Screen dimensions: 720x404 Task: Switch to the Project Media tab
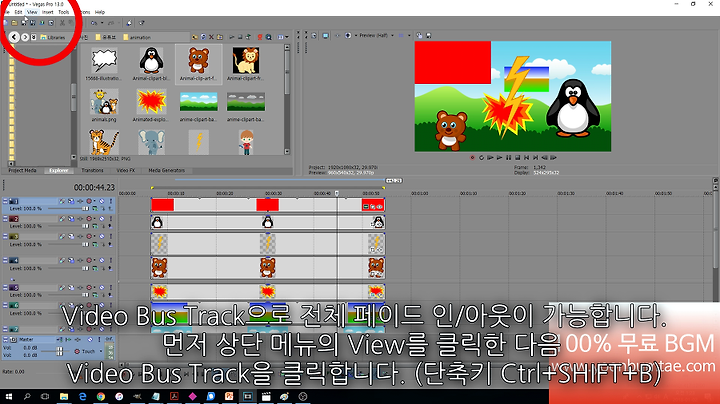pyautogui.click(x=22, y=170)
